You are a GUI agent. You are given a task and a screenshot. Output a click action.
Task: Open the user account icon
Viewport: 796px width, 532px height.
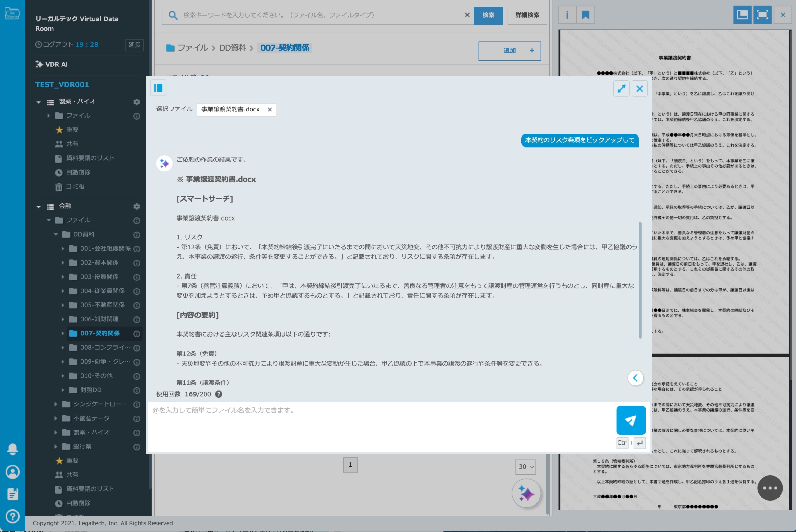[x=12, y=472]
